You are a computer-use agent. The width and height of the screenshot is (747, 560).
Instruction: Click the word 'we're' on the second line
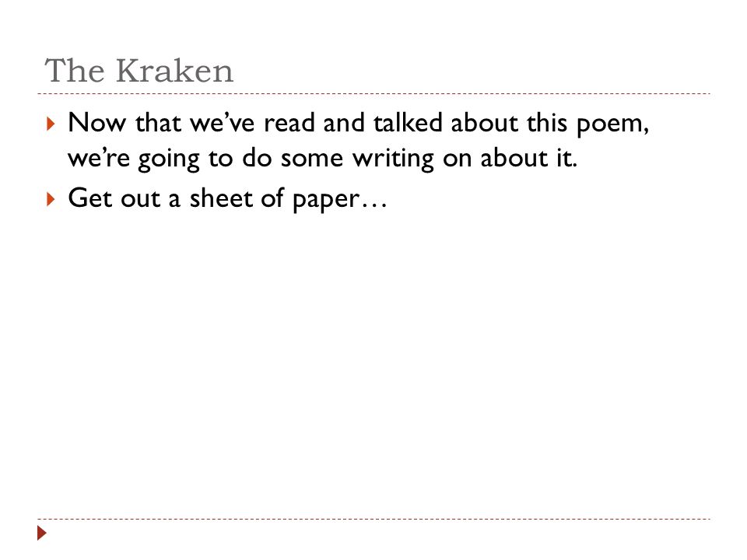click(99, 159)
